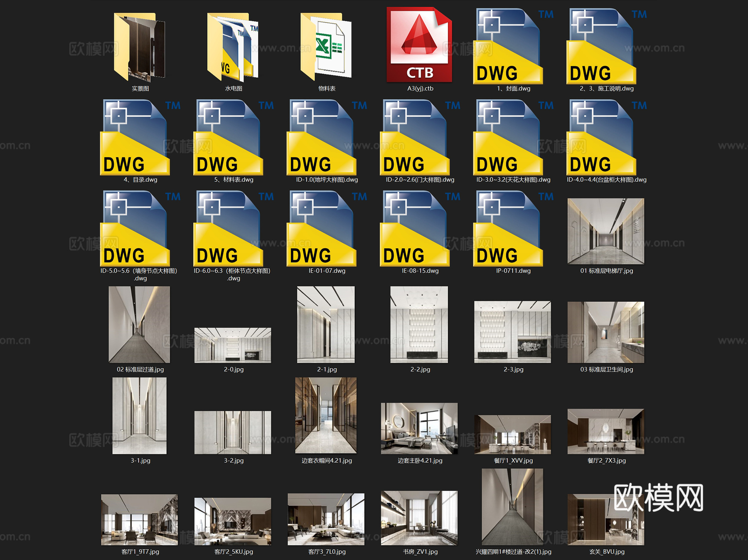748x560 pixels.
Task: Click the ID-2.0~2.6(门大样图).dwg icon
Action: click(x=420, y=137)
